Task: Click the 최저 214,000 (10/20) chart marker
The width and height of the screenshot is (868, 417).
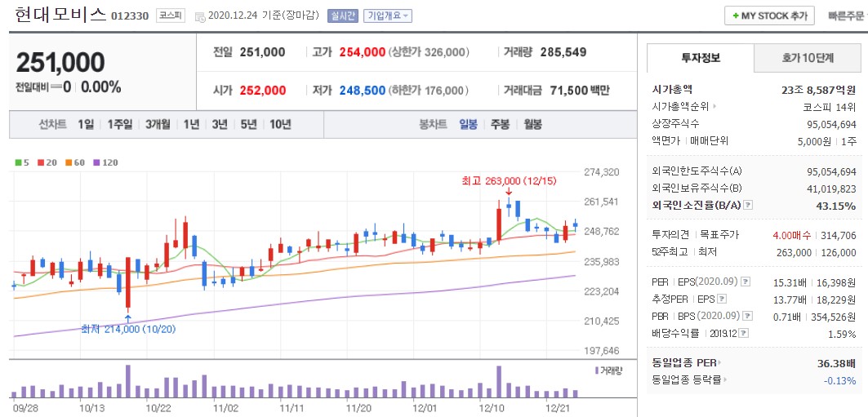Action: click(x=129, y=329)
